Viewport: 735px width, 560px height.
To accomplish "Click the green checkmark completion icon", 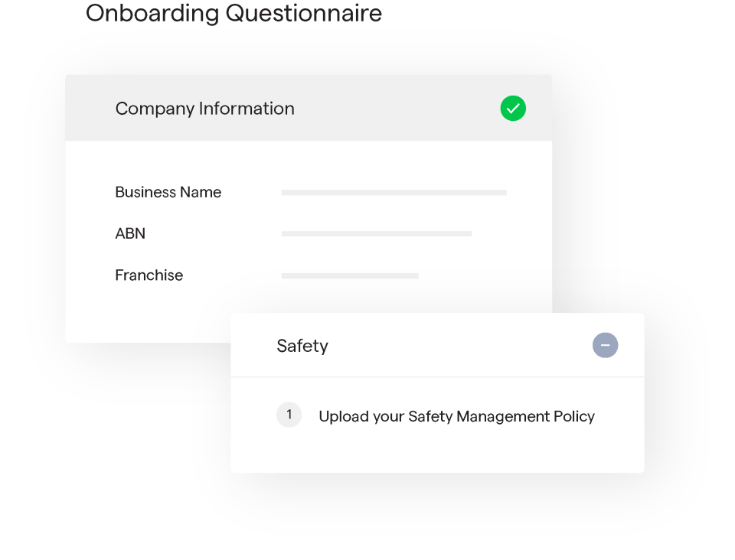I will point(513,108).
